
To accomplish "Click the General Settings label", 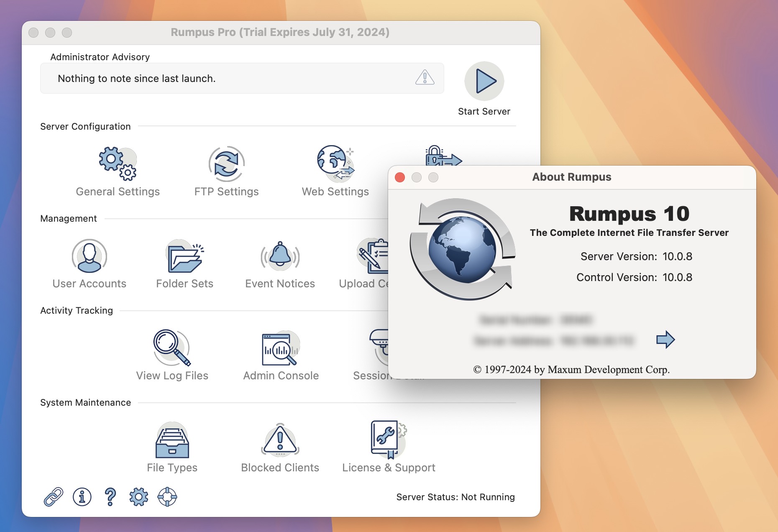I will pyautogui.click(x=118, y=192).
